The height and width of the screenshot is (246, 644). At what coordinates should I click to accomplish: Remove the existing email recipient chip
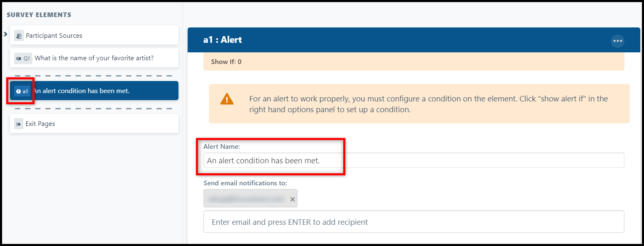292,199
